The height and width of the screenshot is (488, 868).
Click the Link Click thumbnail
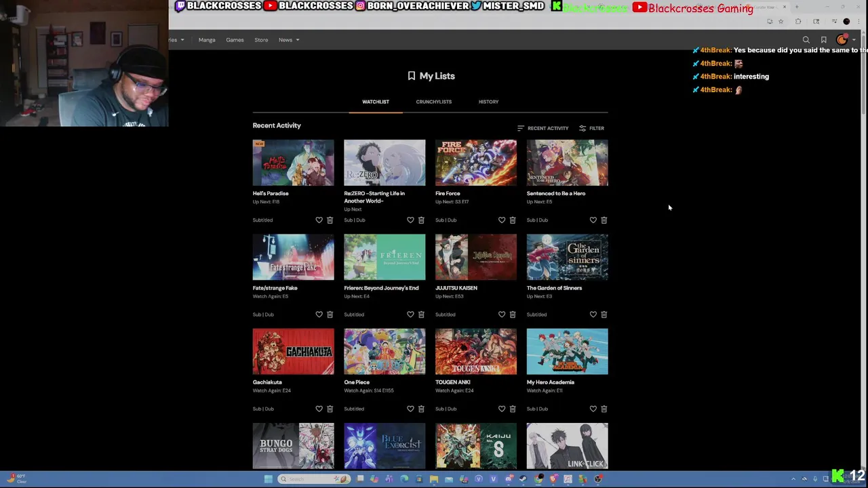point(567,446)
